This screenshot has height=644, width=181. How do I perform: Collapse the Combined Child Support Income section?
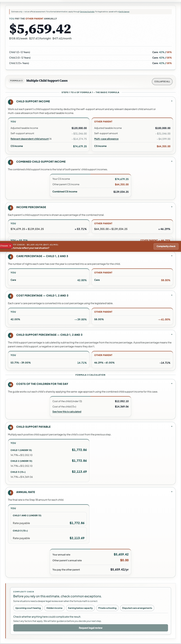pos(171,161)
